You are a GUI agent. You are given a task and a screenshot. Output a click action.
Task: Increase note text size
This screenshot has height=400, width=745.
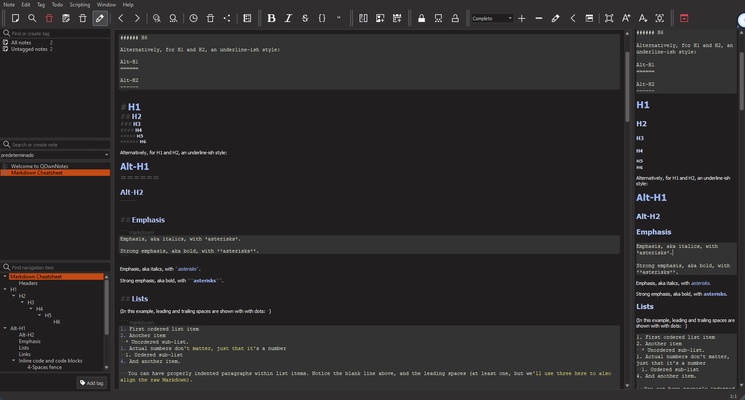[x=626, y=18]
